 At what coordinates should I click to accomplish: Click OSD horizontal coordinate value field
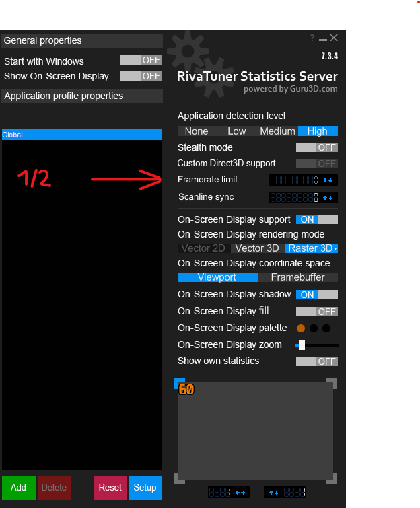tap(220, 493)
